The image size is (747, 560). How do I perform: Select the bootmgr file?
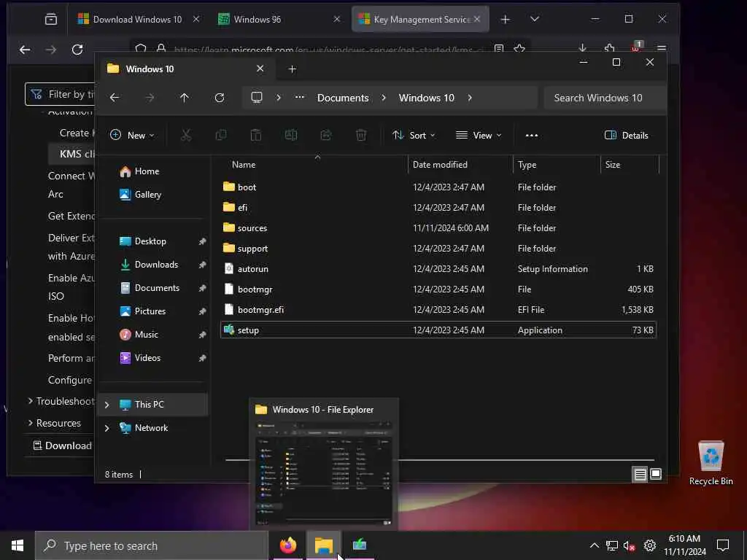[438, 289]
